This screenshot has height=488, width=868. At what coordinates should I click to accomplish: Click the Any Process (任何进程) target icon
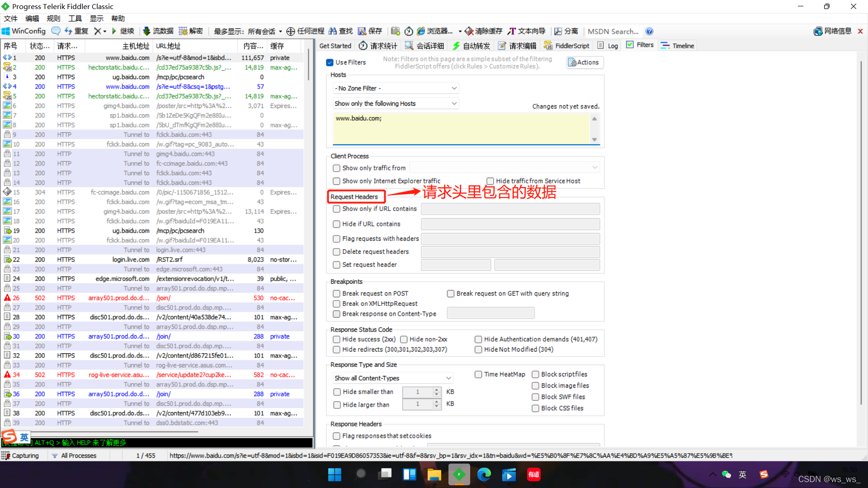point(291,31)
